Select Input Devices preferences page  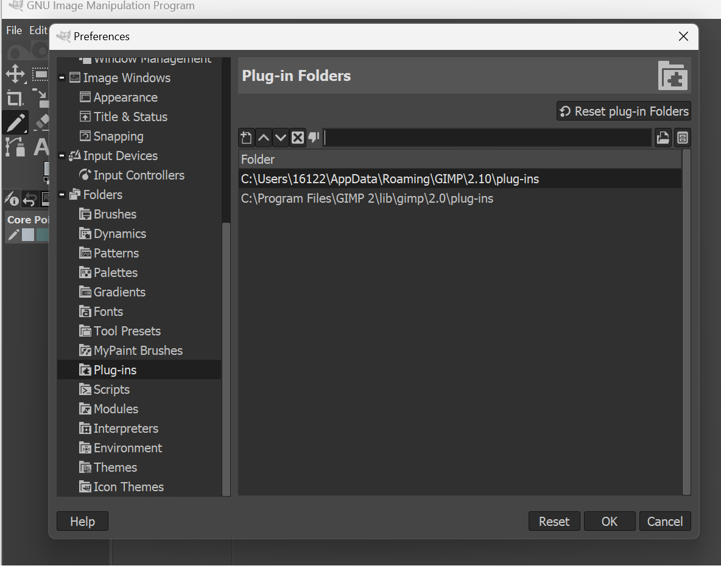(120, 156)
